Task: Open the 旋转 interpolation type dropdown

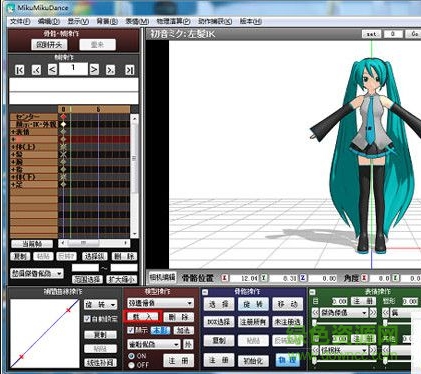Action: (100, 305)
